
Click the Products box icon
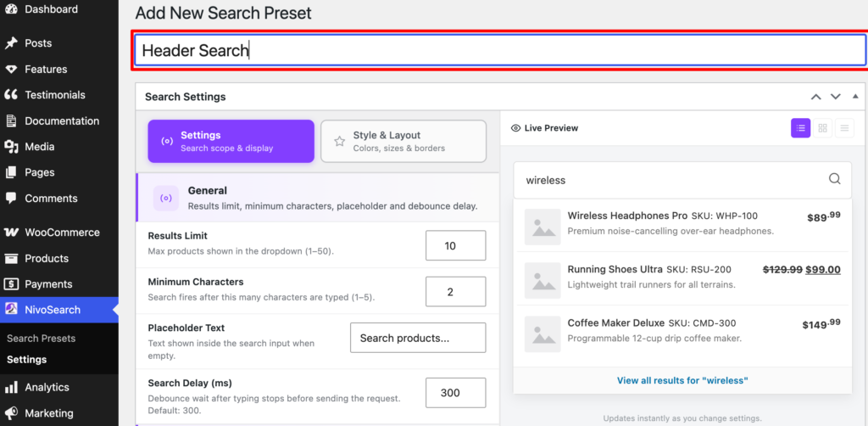(11, 258)
